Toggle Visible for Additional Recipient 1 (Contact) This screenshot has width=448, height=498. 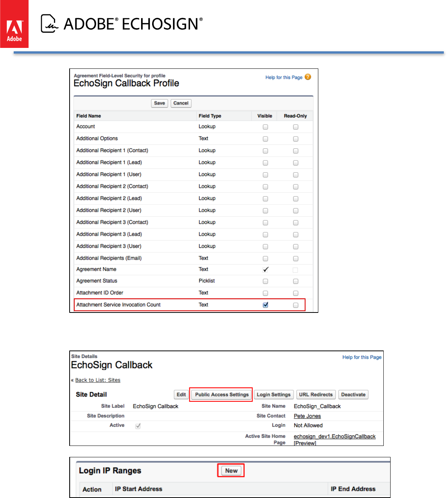click(265, 151)
